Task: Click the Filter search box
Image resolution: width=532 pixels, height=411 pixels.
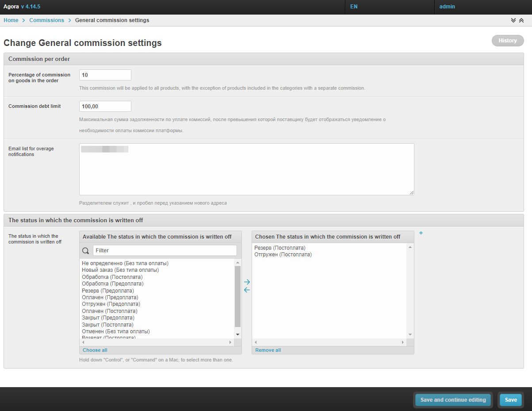Action: [x=165, y=251]
